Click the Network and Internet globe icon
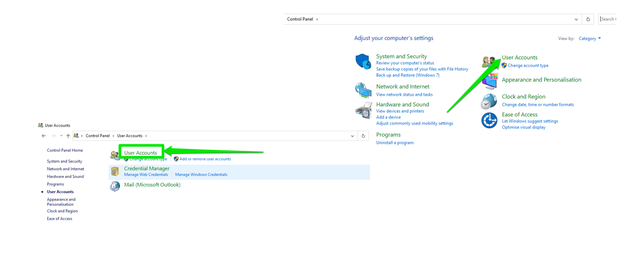 tap(363, 90)
